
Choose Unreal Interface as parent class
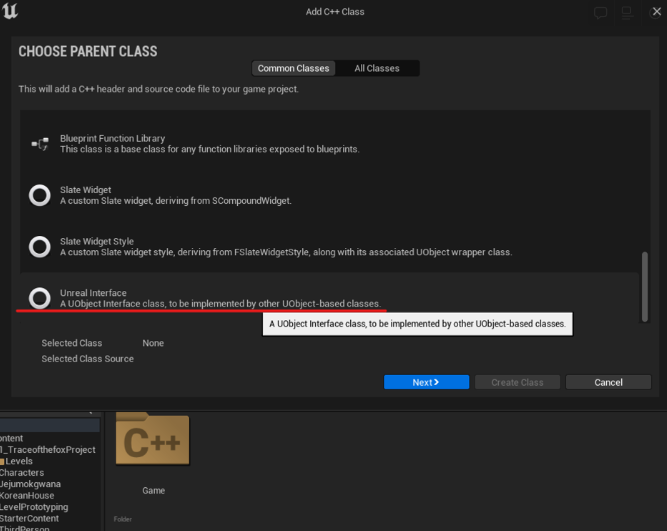tap(330, 298)
